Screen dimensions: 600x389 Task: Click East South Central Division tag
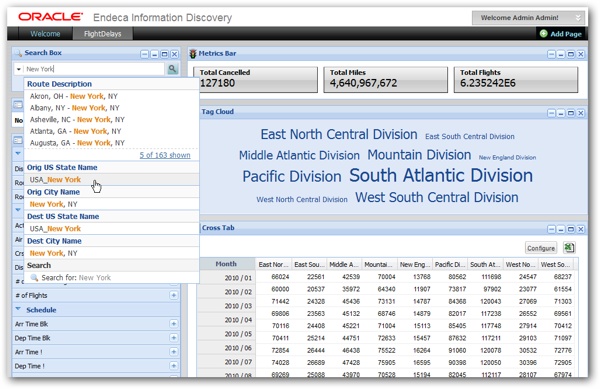(470, 137)
